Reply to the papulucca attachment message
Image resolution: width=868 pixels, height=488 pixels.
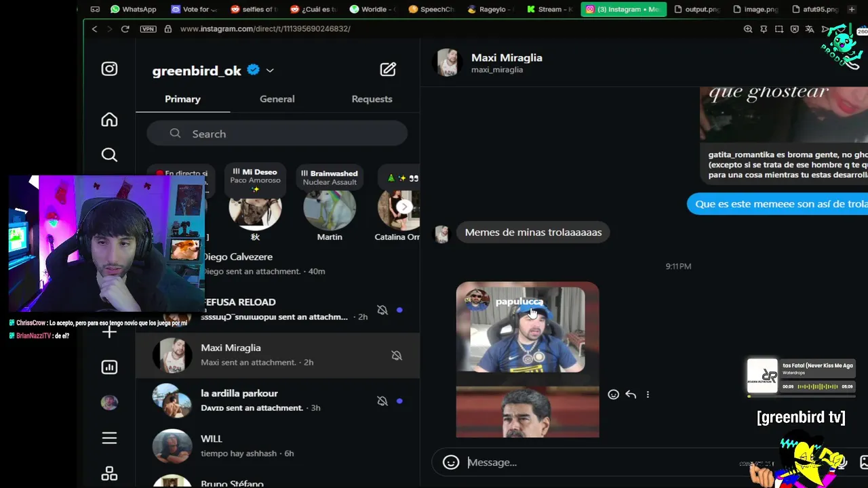tap(631, 394)
